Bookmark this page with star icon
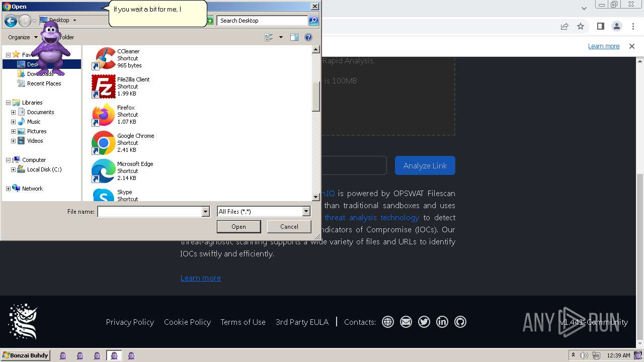The height and width of the screenshot is (362, 644). point(581,26)
